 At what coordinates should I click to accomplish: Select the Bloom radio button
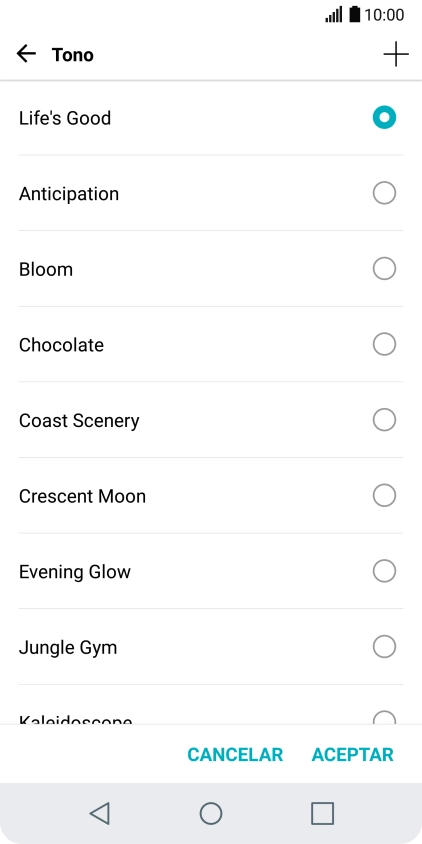tap(384, 269)
